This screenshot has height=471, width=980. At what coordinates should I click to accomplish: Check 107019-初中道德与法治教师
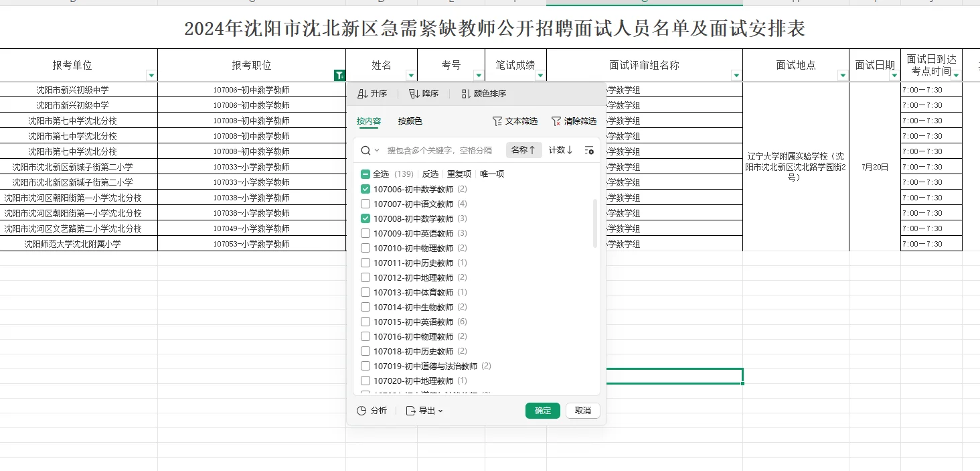[365, 366]
